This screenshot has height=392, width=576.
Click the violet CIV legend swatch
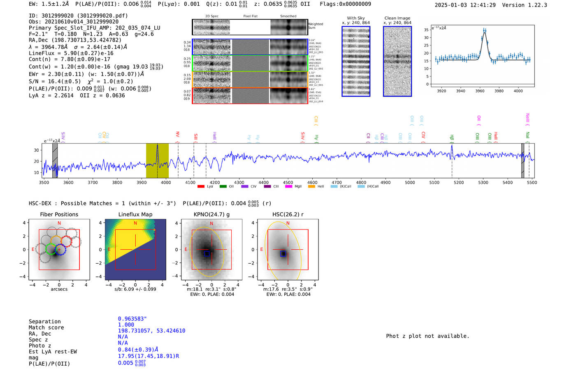[x=245, y=186]
